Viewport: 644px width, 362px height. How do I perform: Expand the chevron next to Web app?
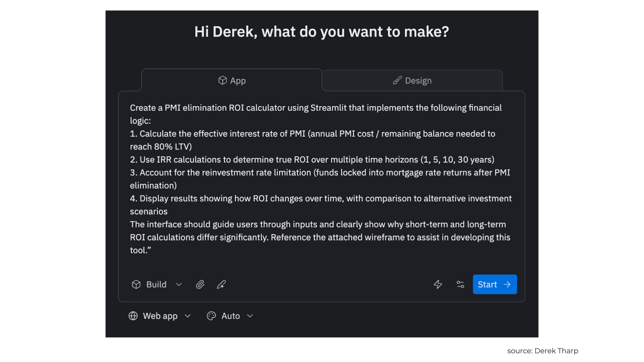(188, 316)
